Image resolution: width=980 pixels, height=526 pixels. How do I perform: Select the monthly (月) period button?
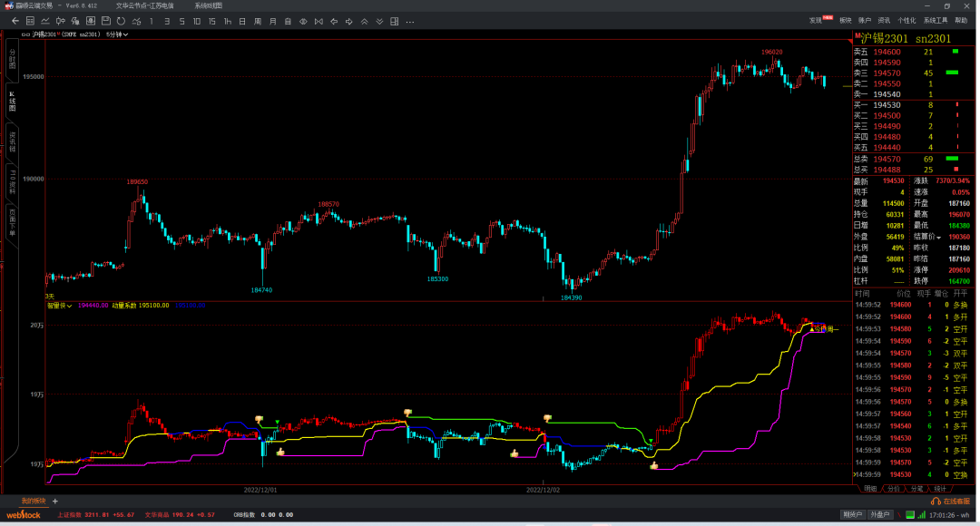tap(272, 21)
